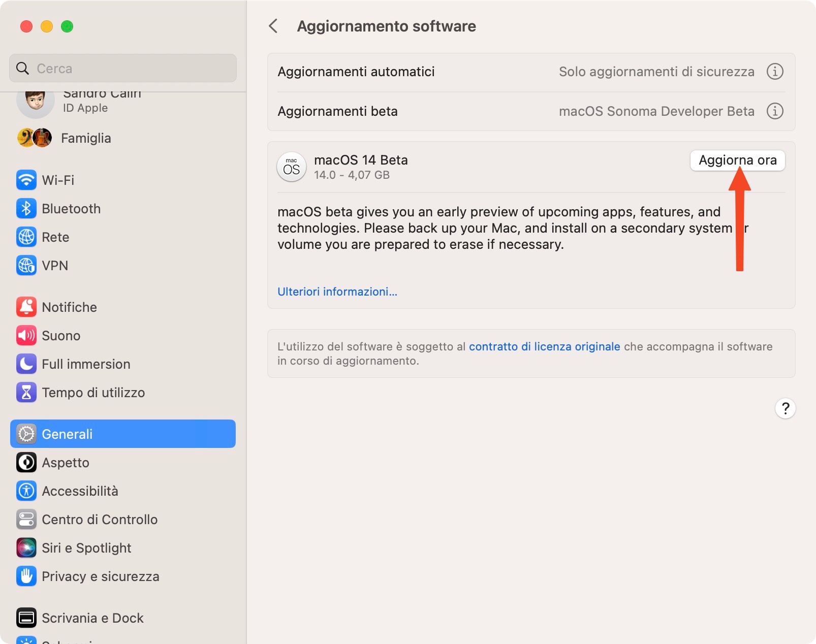The height and width of the screenshot is (644, 816).
Task: Click the ID Apple text
Action: (x=85, y=108)
